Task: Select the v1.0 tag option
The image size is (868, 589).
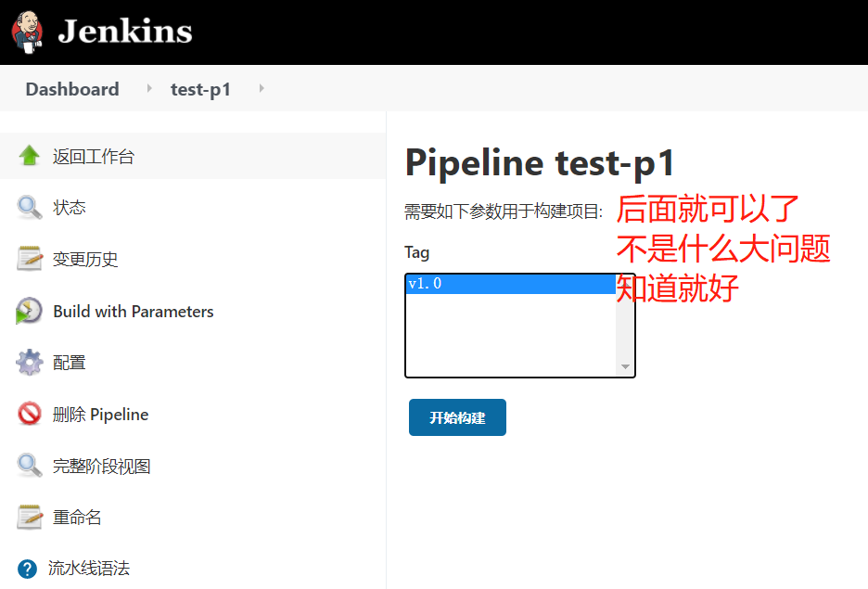Action: click(x=510, y=284)
